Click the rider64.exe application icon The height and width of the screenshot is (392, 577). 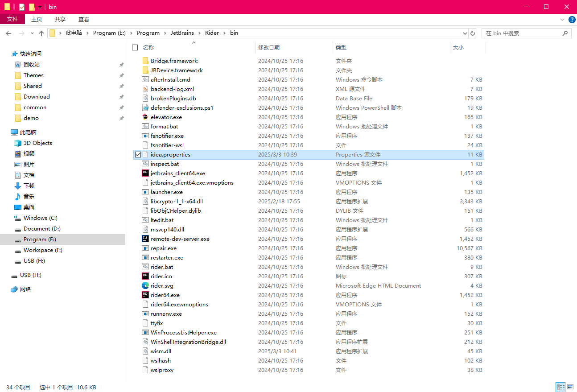(145, 295)
